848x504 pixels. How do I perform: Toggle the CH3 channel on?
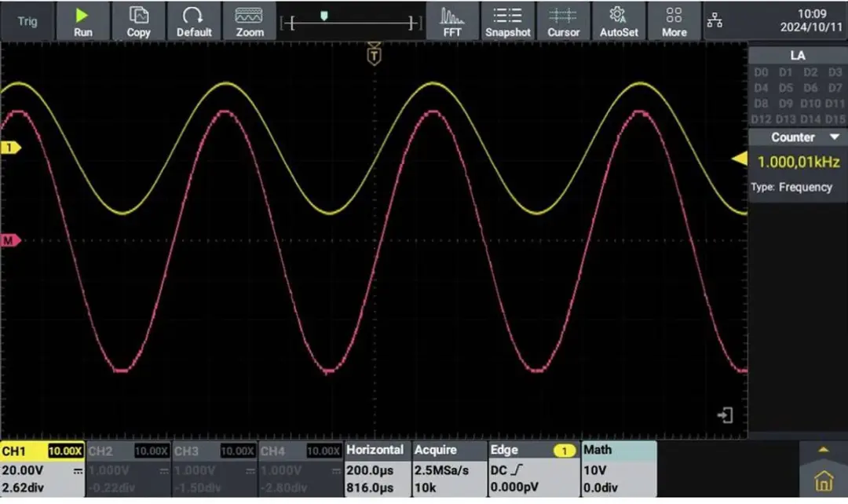tap(214, 469)
